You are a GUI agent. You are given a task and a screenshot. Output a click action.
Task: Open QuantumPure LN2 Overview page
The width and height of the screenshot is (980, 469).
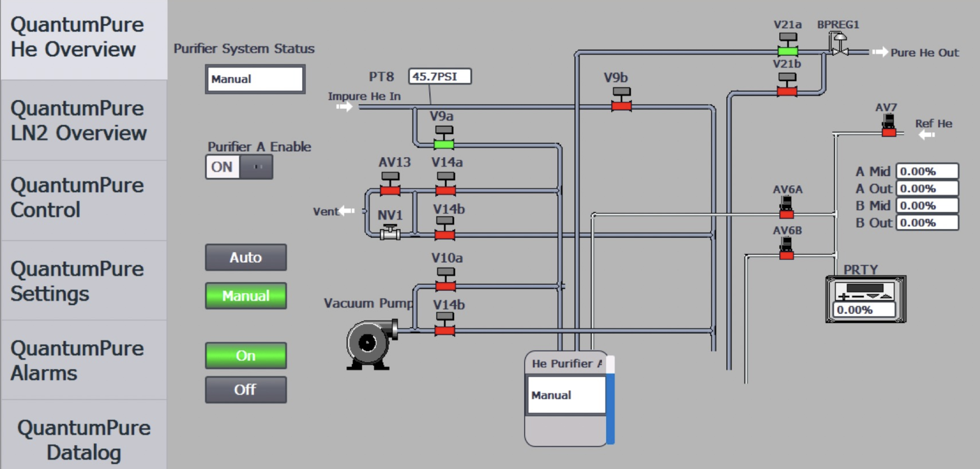pyautogui.click(x=83, y=120)
